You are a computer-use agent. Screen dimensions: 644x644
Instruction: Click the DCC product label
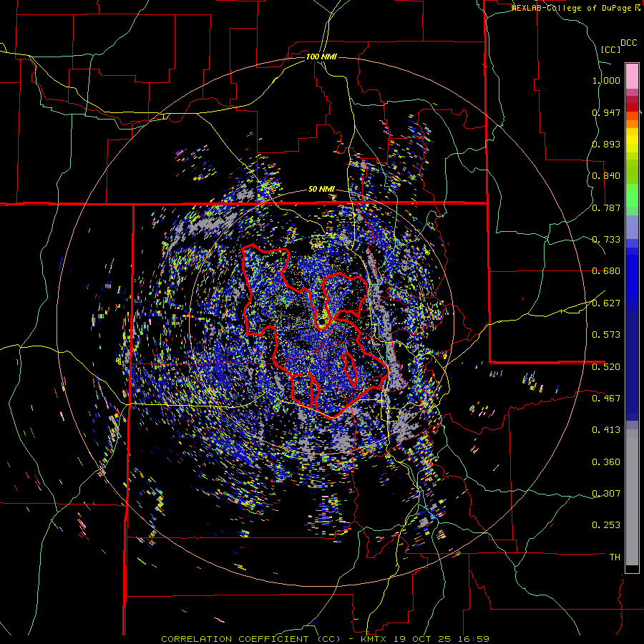[x=628, y=43]
